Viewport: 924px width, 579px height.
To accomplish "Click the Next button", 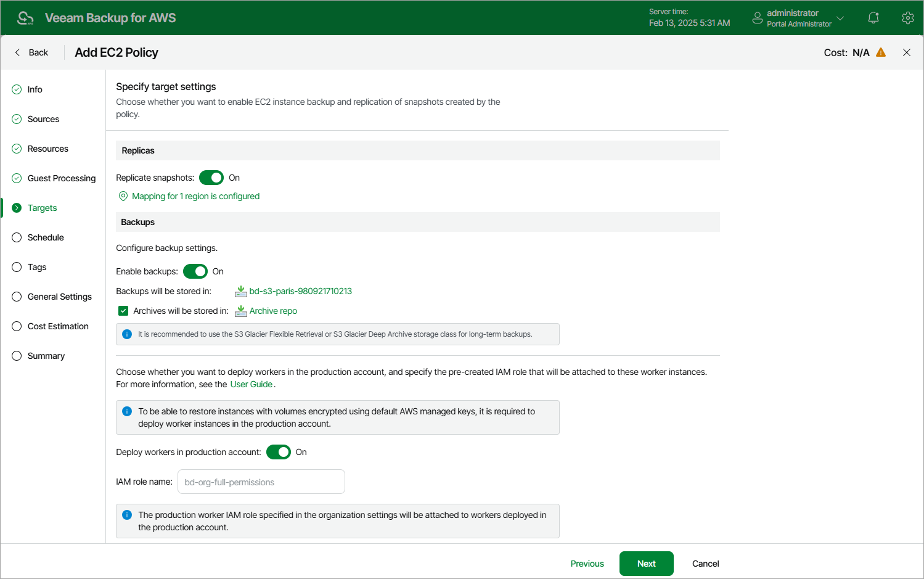I will coord(646,564).
